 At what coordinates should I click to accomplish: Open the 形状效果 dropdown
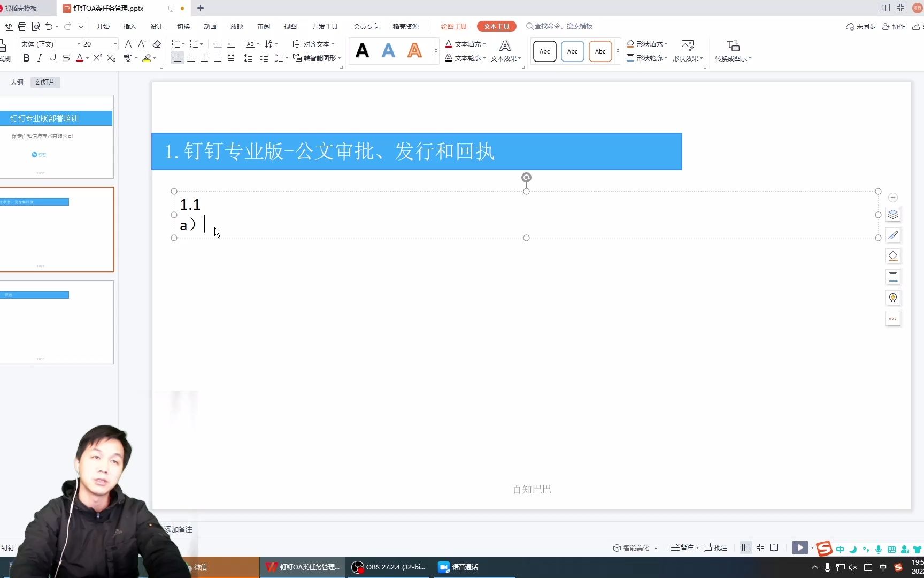pyautogui.click(x=688, y=51)
